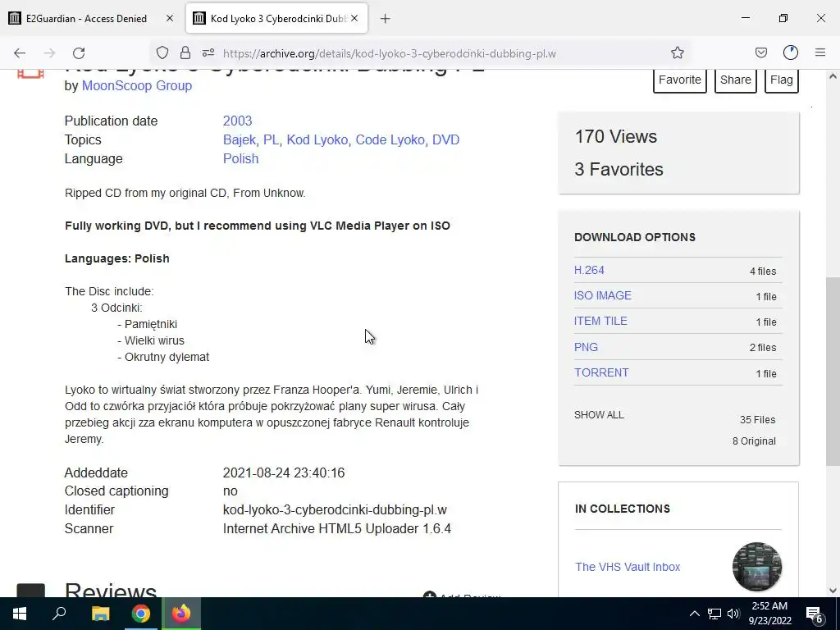Open the PL topic link
Viewport: 840px width, 630px height.
pyautogui.click(x=271, y=139)
